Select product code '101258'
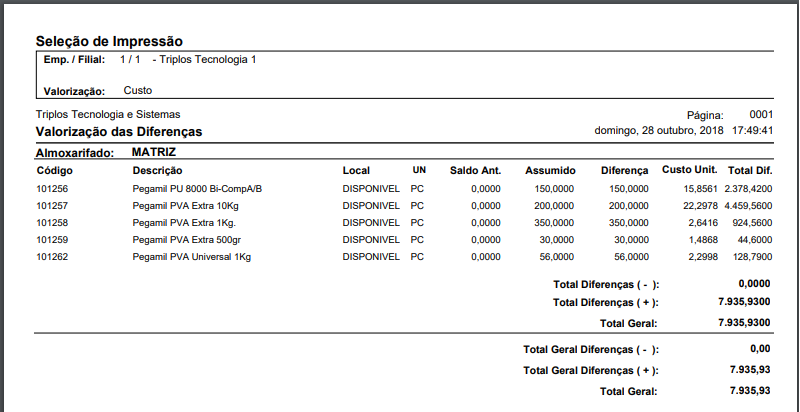 [x=52, y=223]
